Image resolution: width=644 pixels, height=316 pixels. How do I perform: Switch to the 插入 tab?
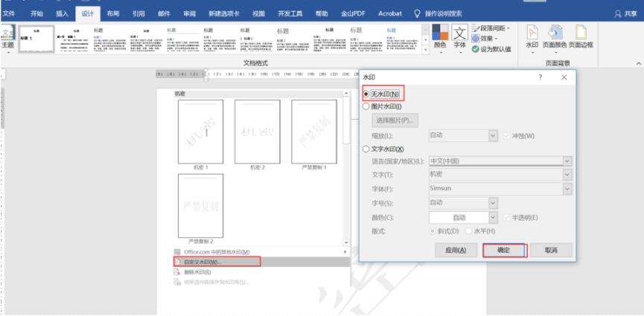(62, 13)
